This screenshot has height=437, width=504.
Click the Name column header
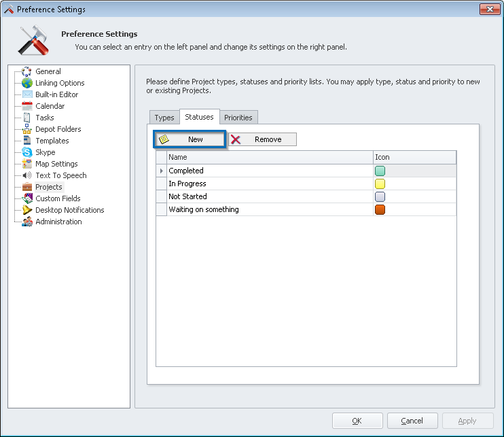point(270,157)
